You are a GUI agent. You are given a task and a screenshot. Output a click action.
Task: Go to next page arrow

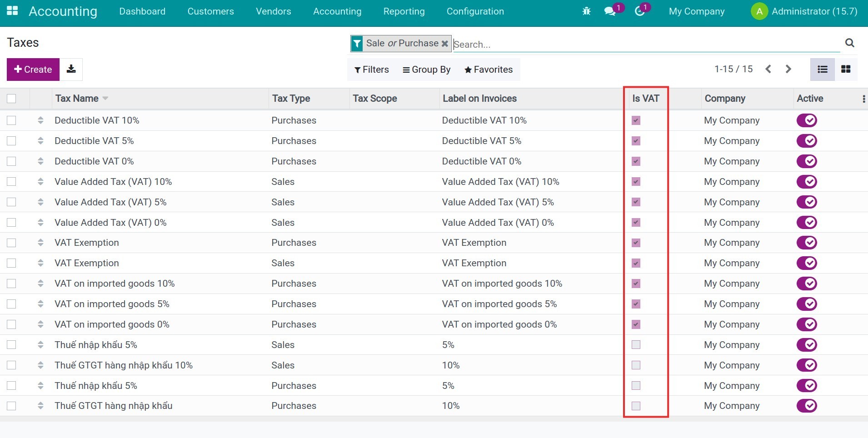[x=788, y=69]
